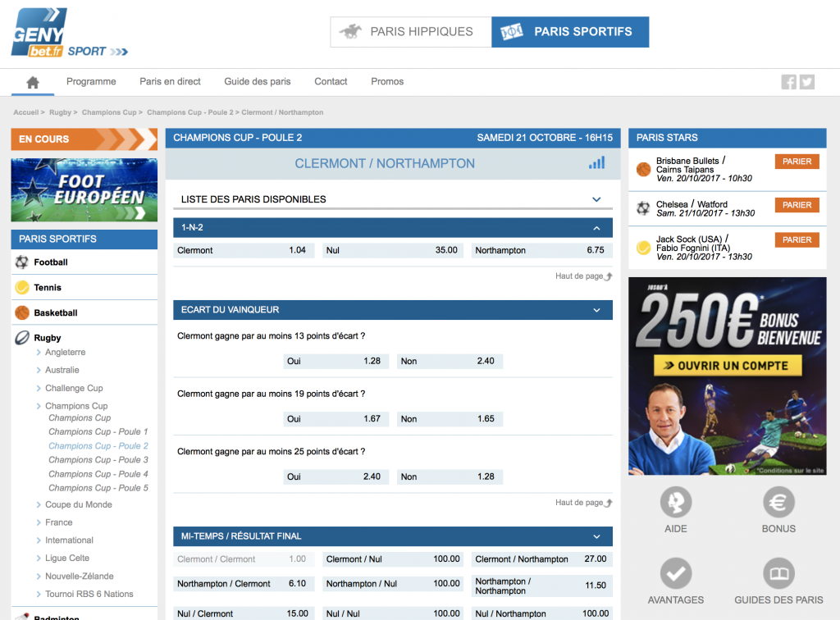Click Rugby in the breadcrumb
The image size is (840, 620).
(x=60, y=112)
